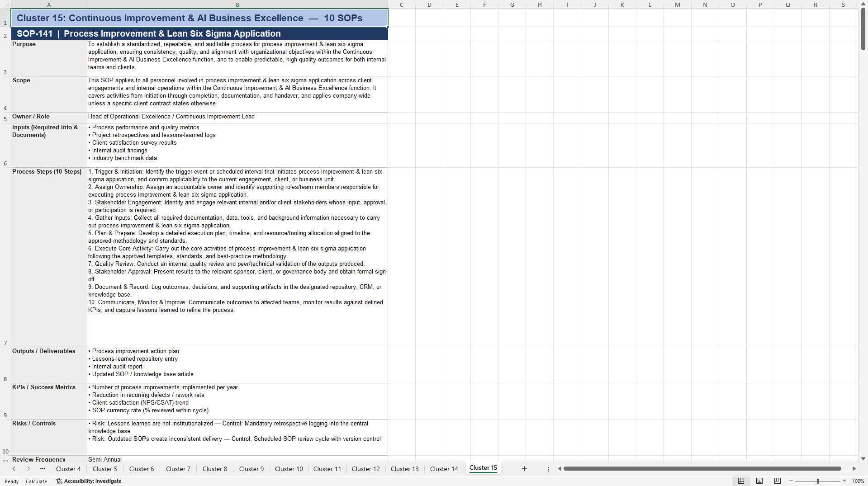Select the Cluster 15 title cell

pos(199,18)
